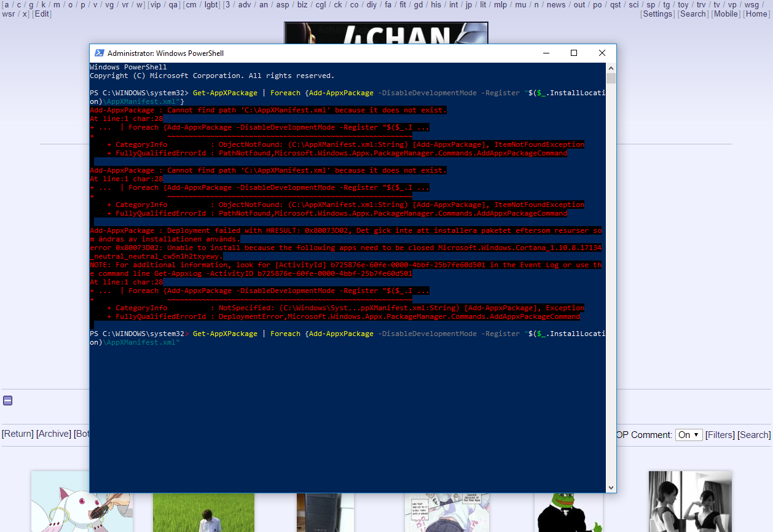Collapse the thread with the minus icon
This screenshot has width=773, height=532.
[x=8, y=401]
